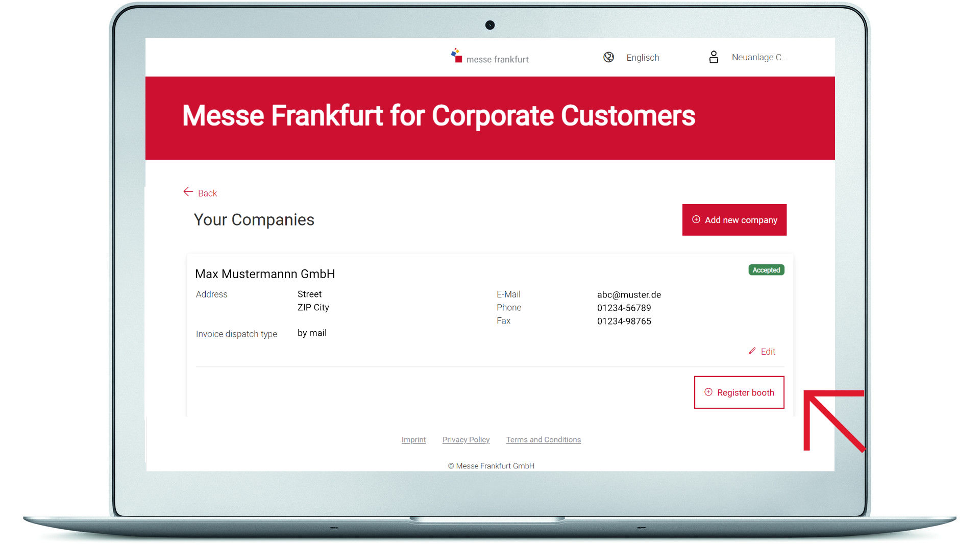Click the plus icon in Register booth
The height and width of the screenshot is (548, 980).
point(708,392)
